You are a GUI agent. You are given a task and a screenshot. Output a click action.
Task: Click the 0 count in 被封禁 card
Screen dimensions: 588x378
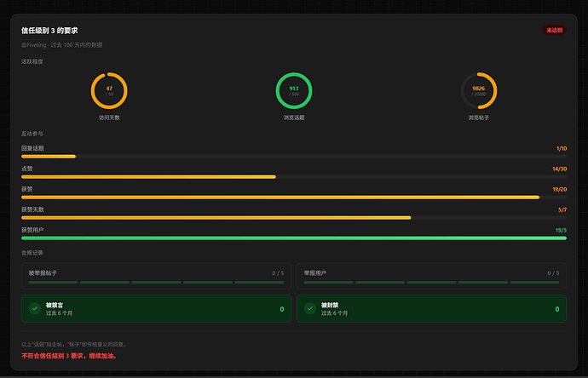point(557,309)
